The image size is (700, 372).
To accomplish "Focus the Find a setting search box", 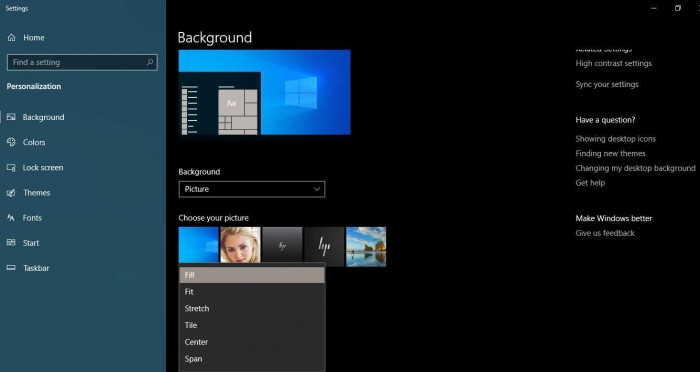I will (x=82, y=63).
